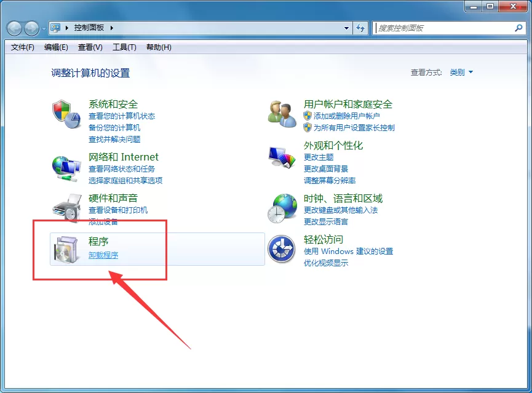Open the recent pages dropdown arrow
The width and height of the screenshot is (532, 393).
[44, 29]
